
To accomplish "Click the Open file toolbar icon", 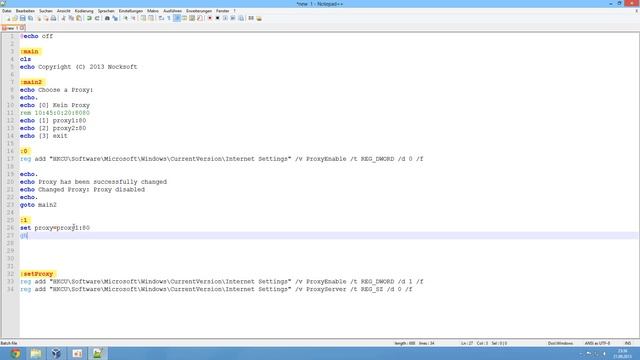I will pyautogui.click(x=15, y=18).
